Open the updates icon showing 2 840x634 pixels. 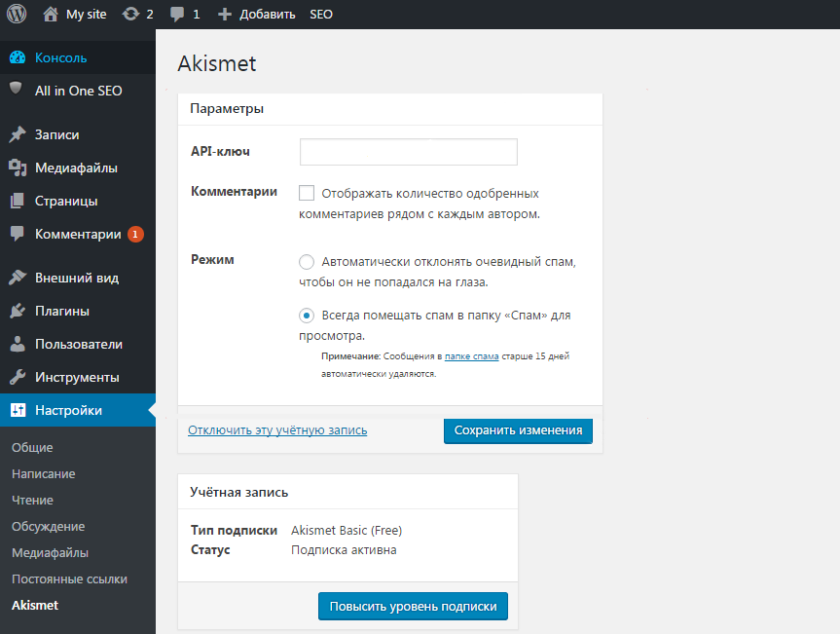pos(130,15)
